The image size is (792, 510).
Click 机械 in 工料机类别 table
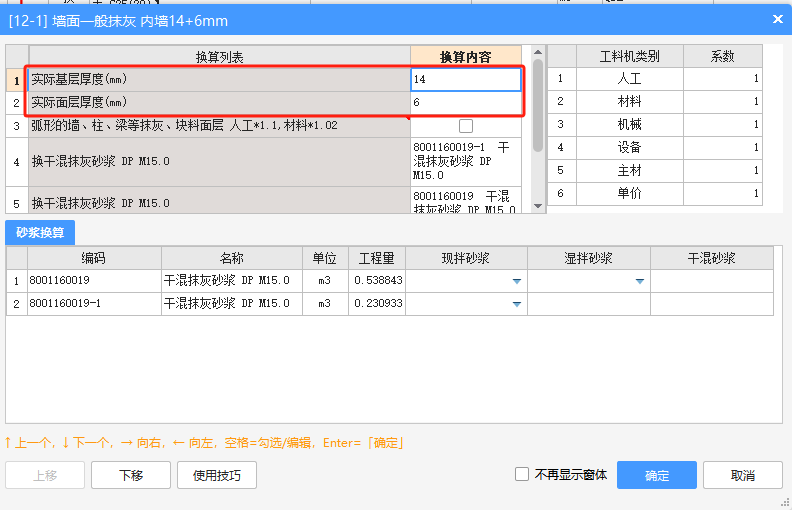(629, 124)
